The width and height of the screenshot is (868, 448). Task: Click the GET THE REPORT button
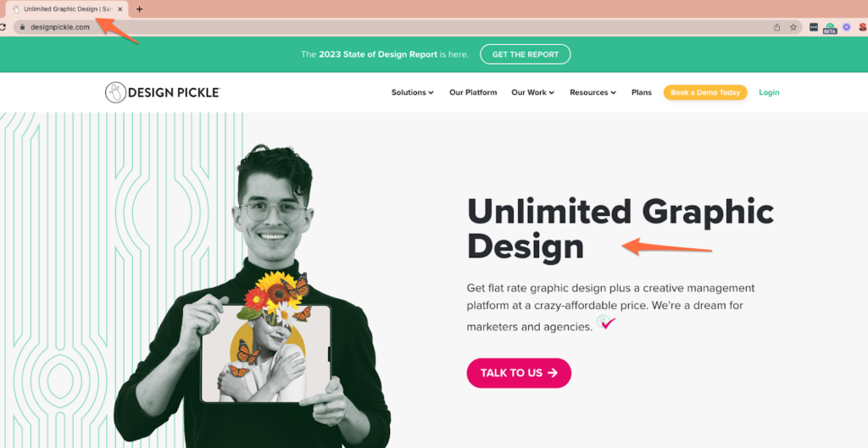point(526,54)
